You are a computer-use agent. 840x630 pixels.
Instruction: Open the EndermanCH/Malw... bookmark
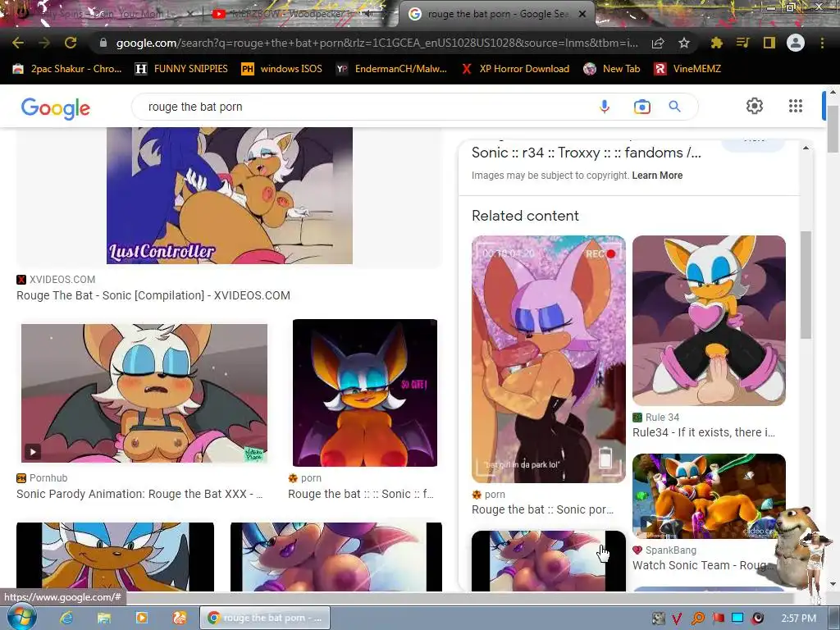coord(391,69)
